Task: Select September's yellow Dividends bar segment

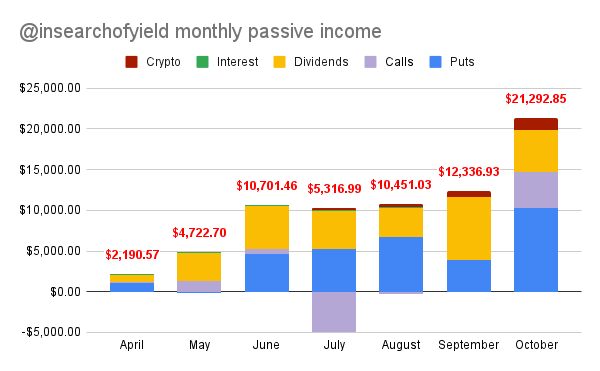Action: (x=469, y=229)
